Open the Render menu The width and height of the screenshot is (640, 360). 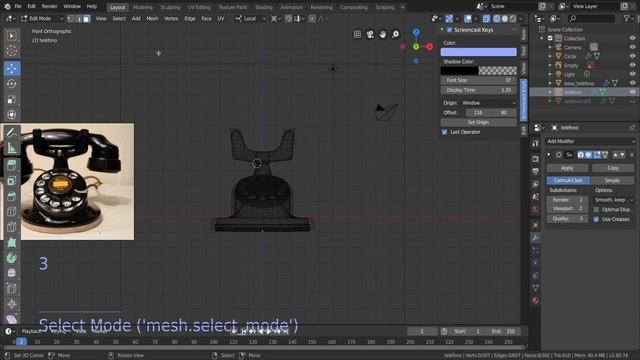click(49, 7)
